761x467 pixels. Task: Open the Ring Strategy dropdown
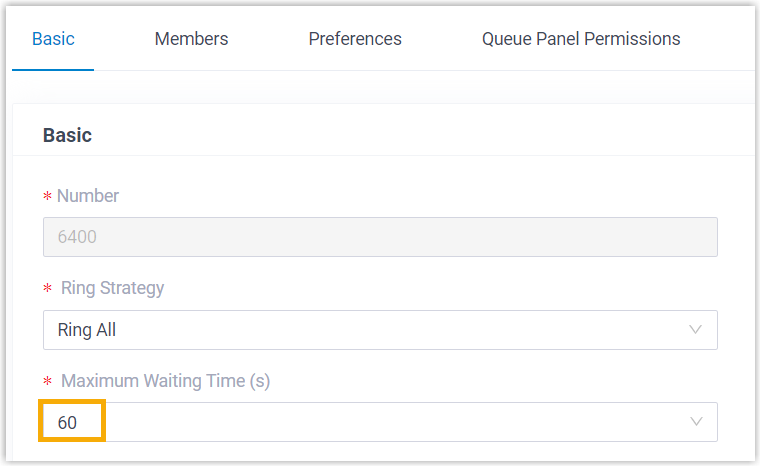(380, 330)
